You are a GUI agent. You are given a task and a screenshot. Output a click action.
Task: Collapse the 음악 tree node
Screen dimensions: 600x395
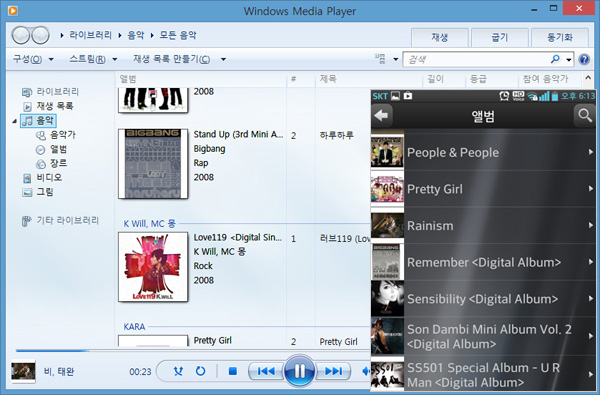[x=15, y=121]
